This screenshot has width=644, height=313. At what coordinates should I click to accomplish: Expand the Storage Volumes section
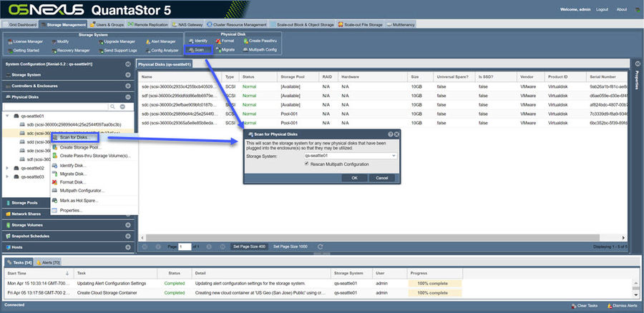128,225
